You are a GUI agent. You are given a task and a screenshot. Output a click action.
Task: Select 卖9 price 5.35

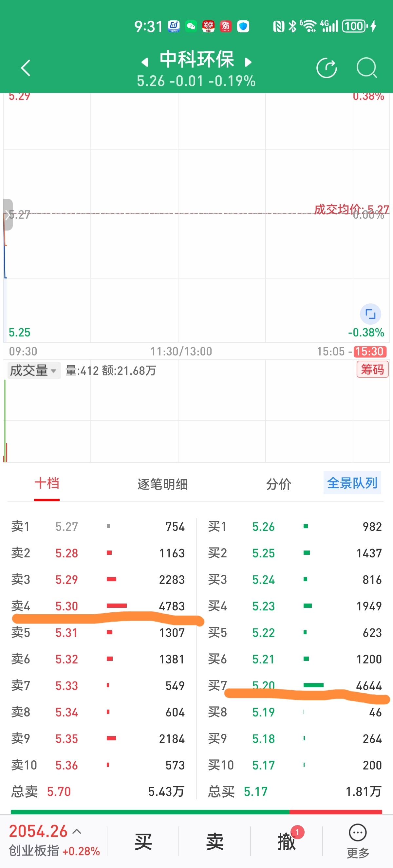67,739
